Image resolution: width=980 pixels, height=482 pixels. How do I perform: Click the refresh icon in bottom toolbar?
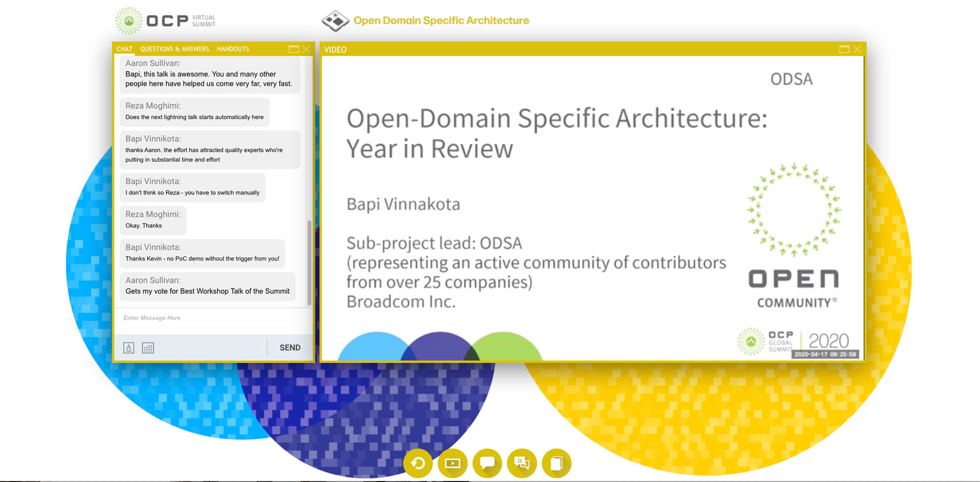point(418,463)
